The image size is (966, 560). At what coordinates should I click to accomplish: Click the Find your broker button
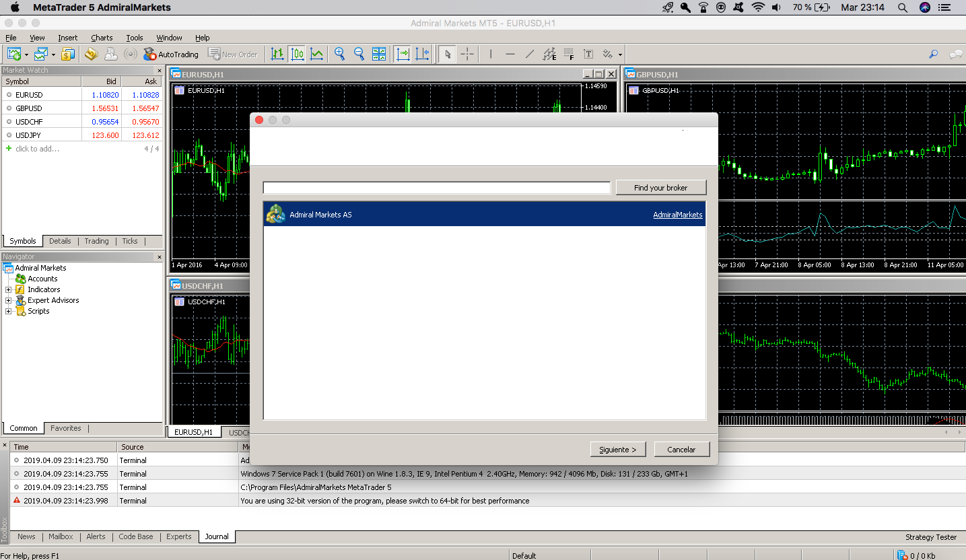click(661, 188)
